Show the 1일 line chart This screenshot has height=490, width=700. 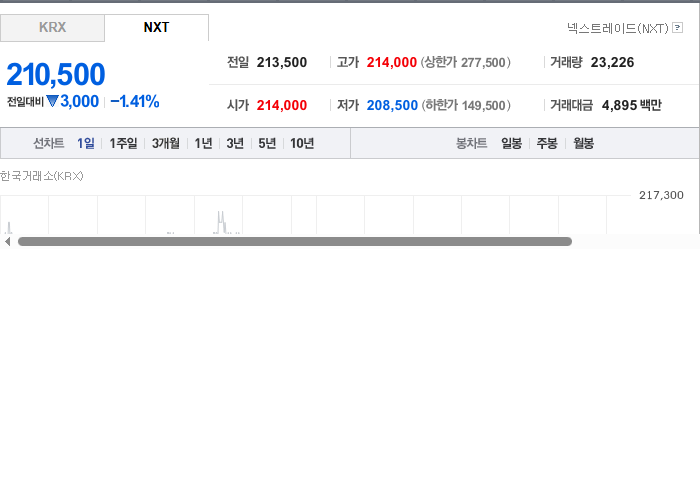[86, 143]
